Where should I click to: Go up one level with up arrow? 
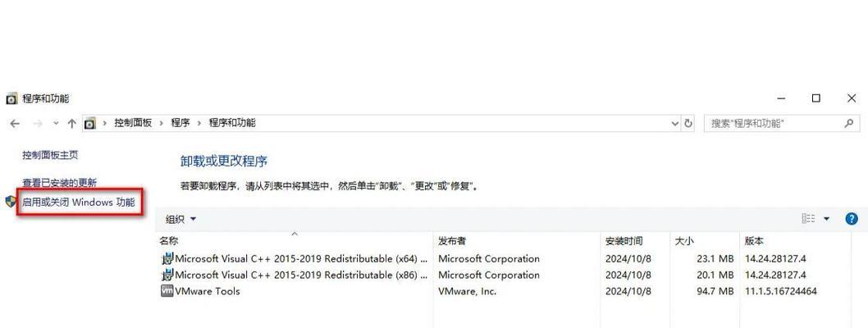pyautogui.click(x=71, y=123)
